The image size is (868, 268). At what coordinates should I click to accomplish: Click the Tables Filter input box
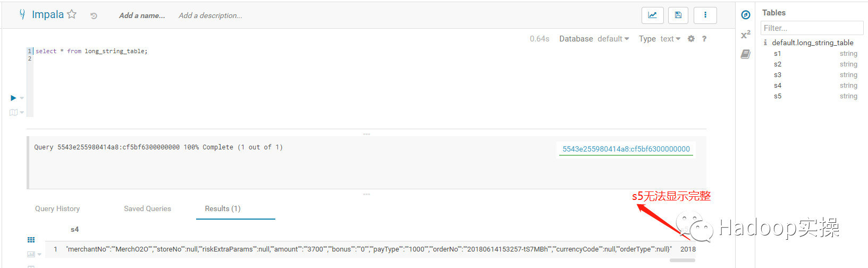click(x=812, y=28)
